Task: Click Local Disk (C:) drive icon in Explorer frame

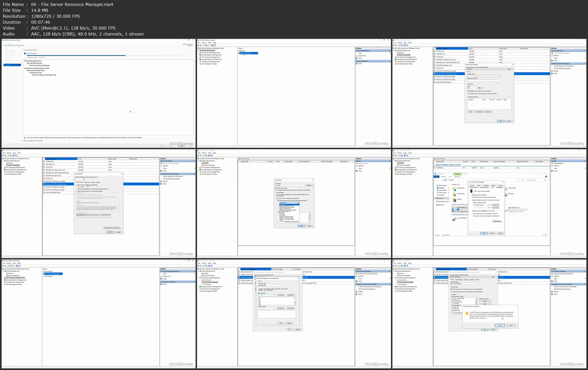Action: [x=454, y=210]
